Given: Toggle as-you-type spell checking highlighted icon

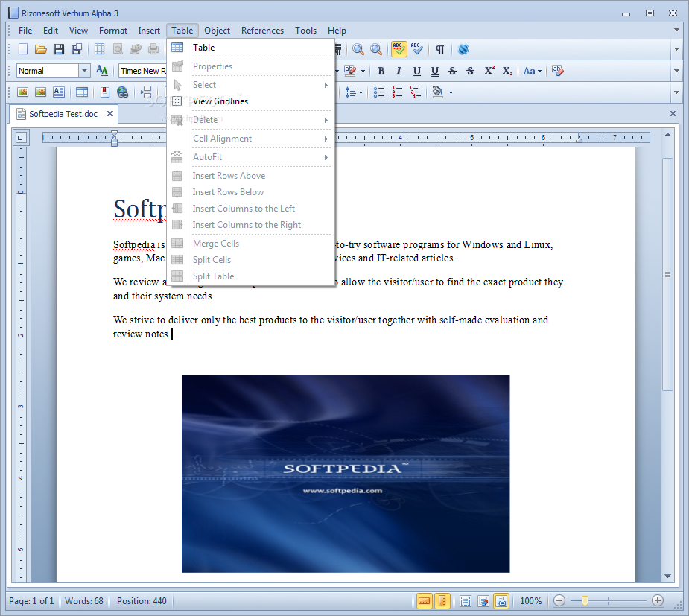Looking at the screenshot, I should (x=399, y=49).
